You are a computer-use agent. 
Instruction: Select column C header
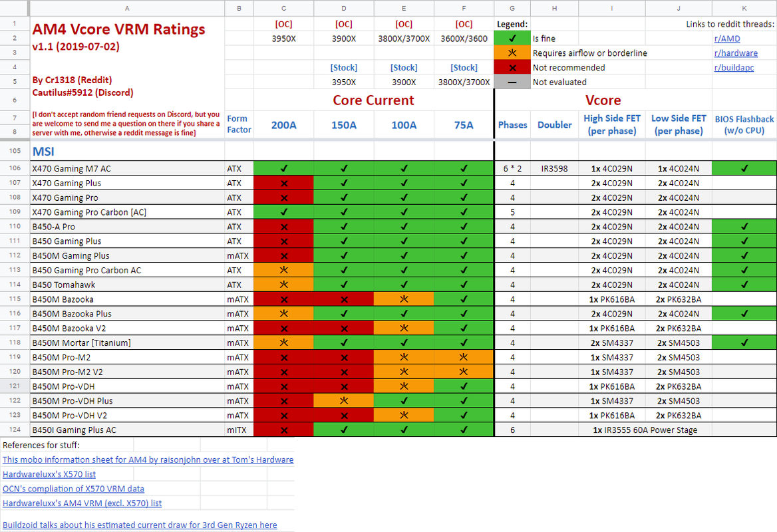click(283, 9)
